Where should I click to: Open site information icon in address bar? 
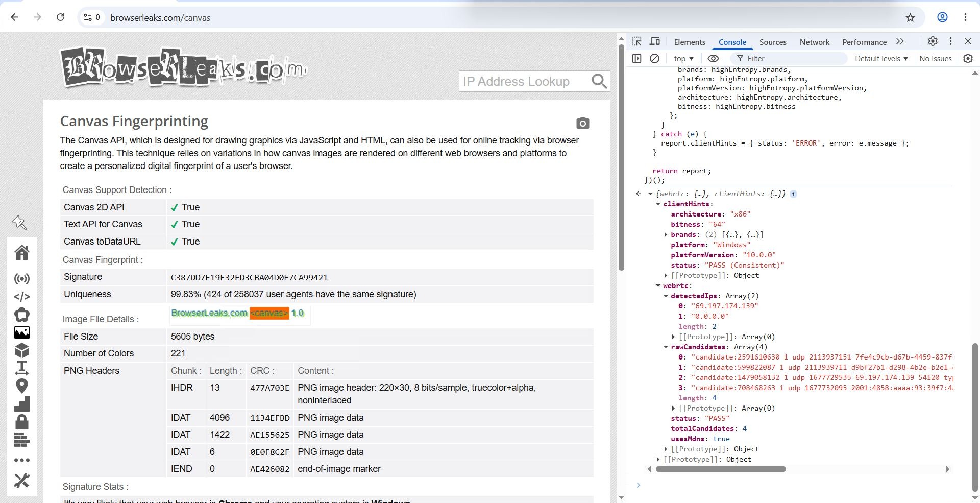coord(91,17)
